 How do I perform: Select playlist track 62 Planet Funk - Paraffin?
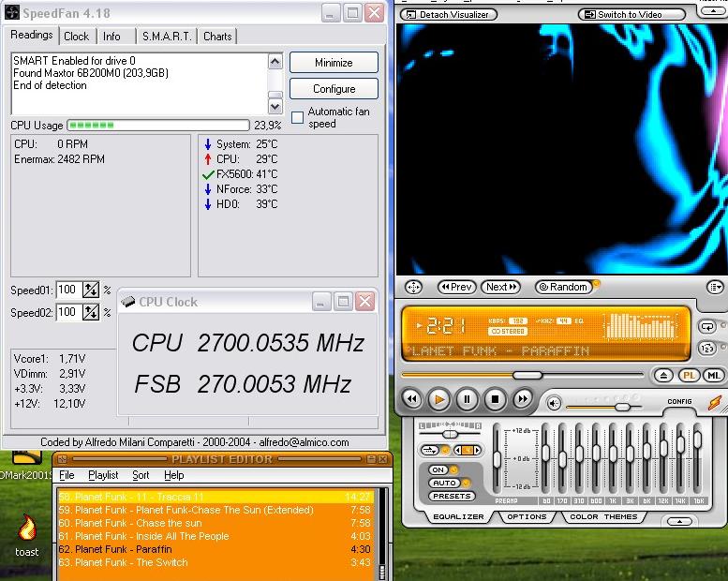pos(215,549)
